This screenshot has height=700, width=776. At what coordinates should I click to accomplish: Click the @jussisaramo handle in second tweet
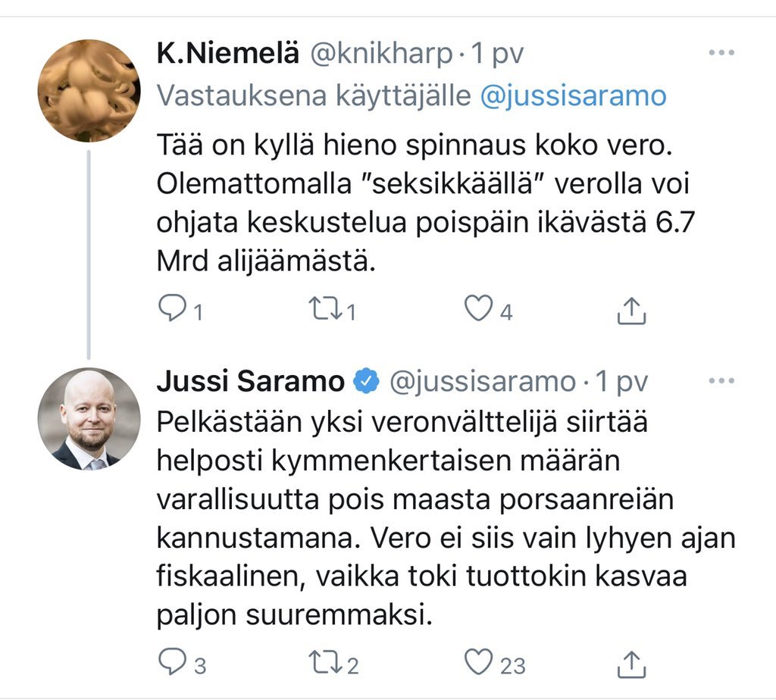click(x=482, y=381)
